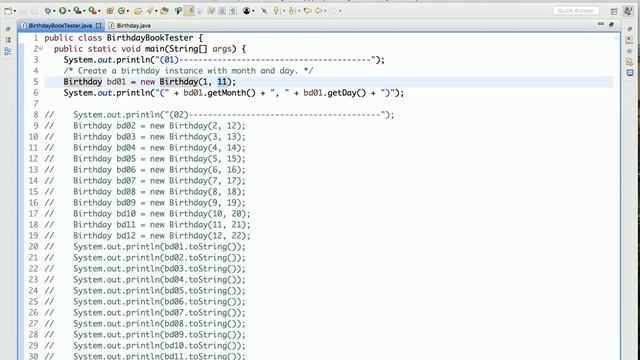Minimize the editor area
Viewport: 640px width, 360px height.
(600, 24)
